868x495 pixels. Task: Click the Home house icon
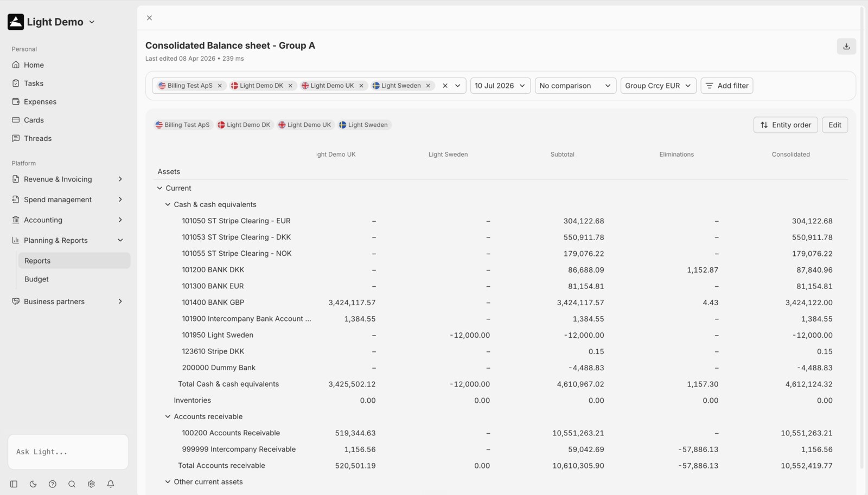16,65
